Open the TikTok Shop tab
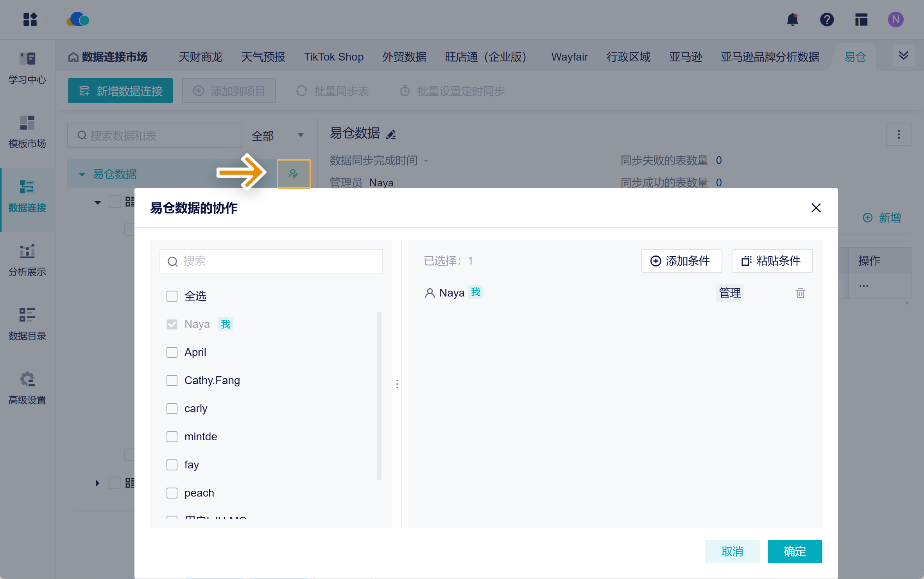The image size is (924, 579). pos(334,57)
